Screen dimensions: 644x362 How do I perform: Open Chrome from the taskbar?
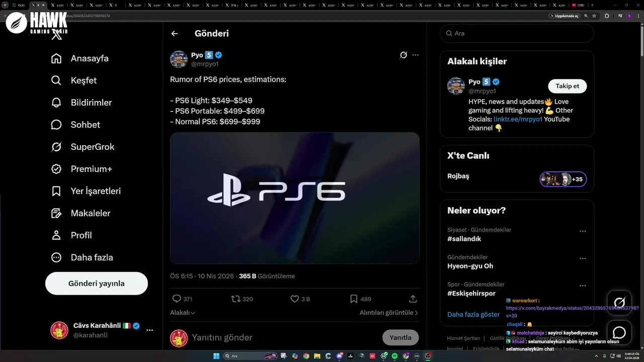(x=306, y=356)
